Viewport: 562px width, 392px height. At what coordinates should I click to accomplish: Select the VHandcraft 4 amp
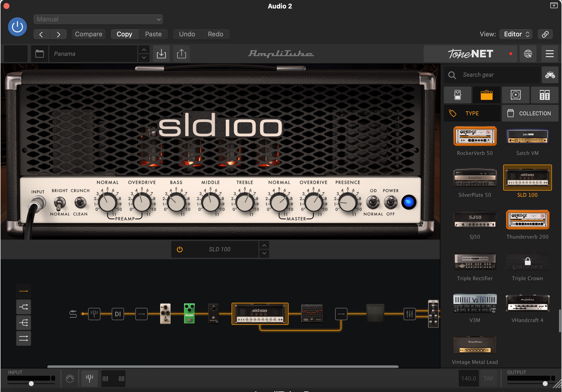tap(527, 303)
